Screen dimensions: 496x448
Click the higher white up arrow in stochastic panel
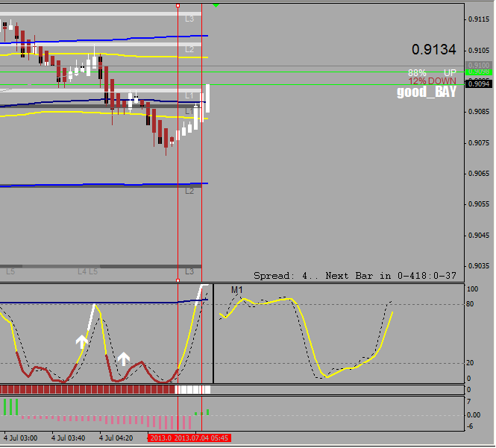[x=81, y=341]
